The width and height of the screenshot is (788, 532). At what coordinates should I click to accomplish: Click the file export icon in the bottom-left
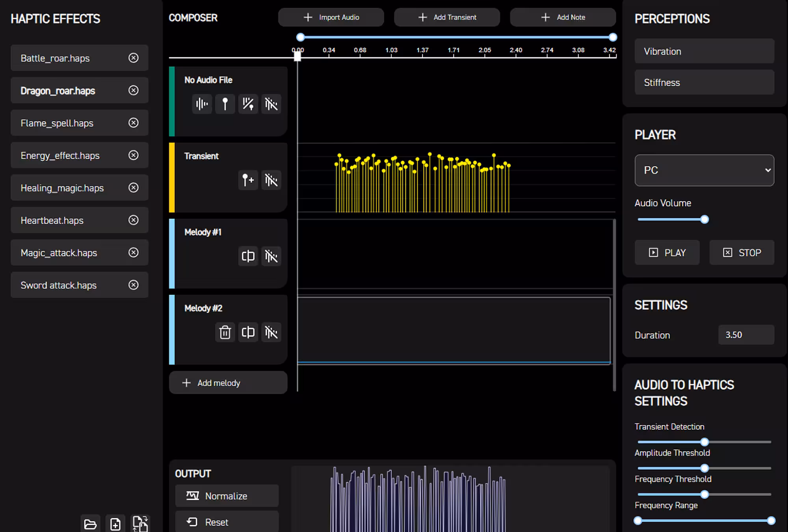click(140, 524)
